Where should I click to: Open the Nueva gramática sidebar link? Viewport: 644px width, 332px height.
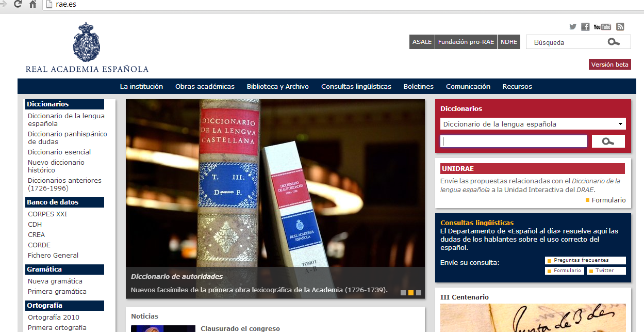[x=55, y=281]
